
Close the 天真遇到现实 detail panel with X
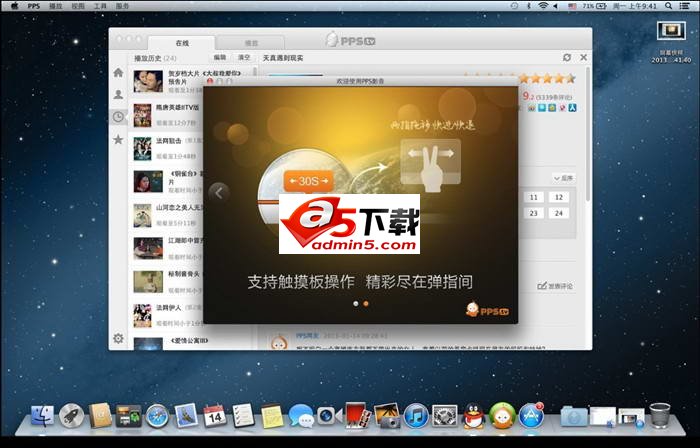pyautogui.click(x=583, y=58)
